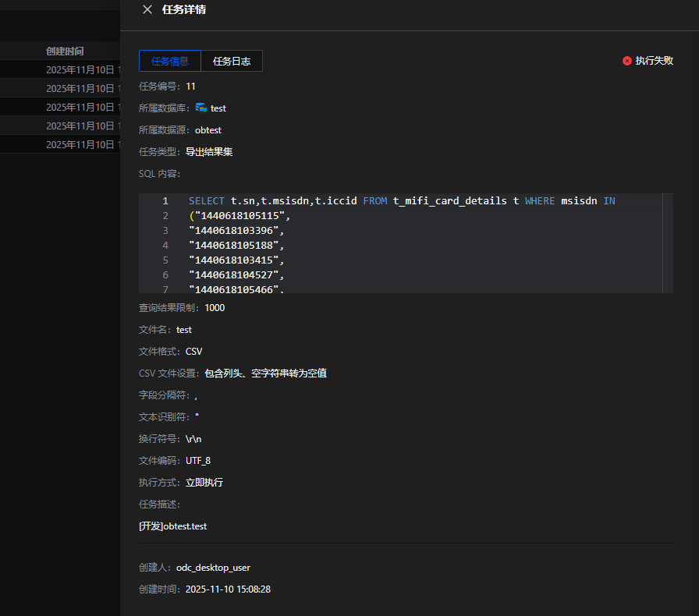Click the SQL editor vertical scrollbar

(667, 243)
